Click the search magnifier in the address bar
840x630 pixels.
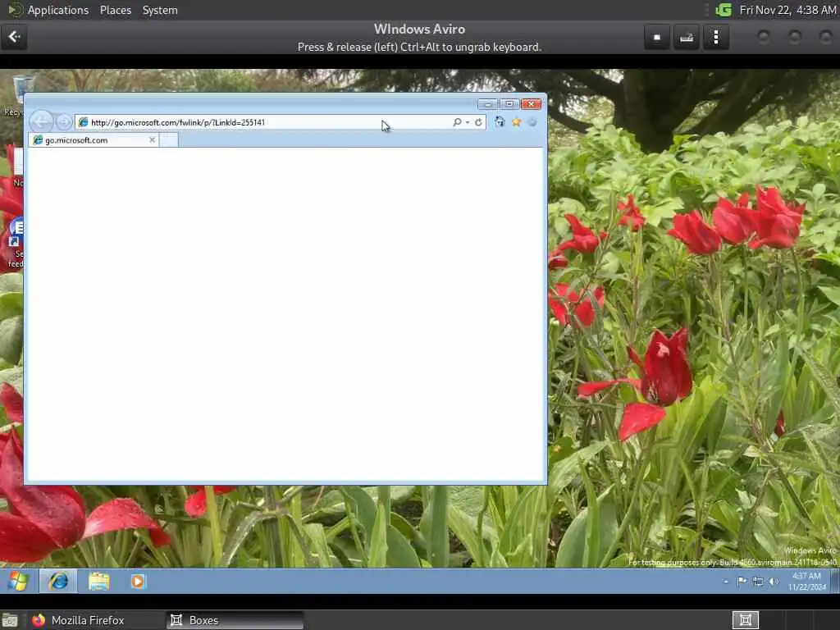(x=457, y=123)
